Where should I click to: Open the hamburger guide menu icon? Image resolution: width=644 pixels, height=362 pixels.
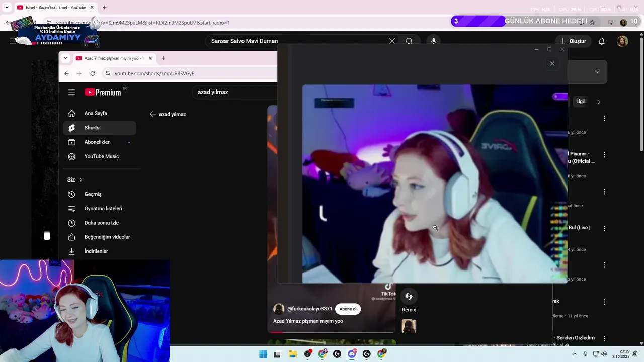coord(72,92)
